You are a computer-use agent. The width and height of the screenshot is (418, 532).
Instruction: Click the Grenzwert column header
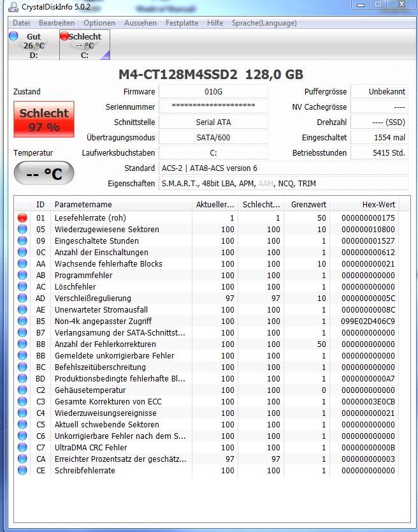[x=306, y=205]
